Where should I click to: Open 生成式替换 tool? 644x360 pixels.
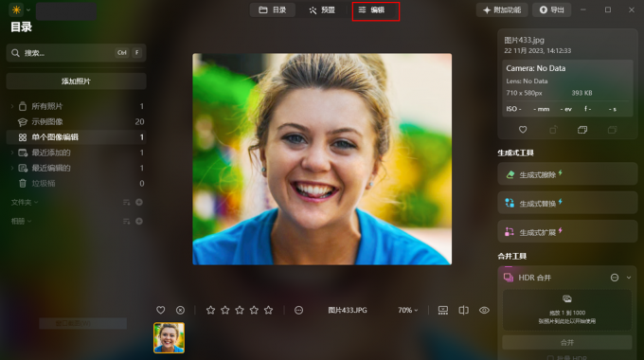[x=567, y=203]
